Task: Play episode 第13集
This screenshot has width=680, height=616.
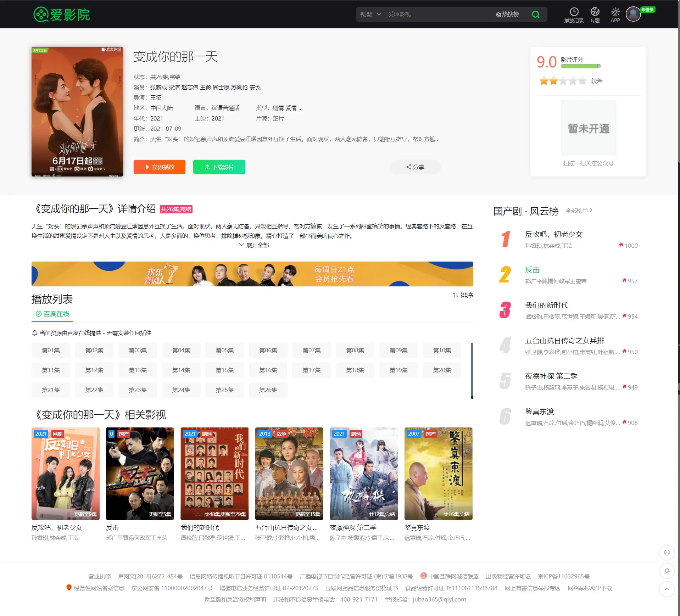Action: (x=138, y=370)
